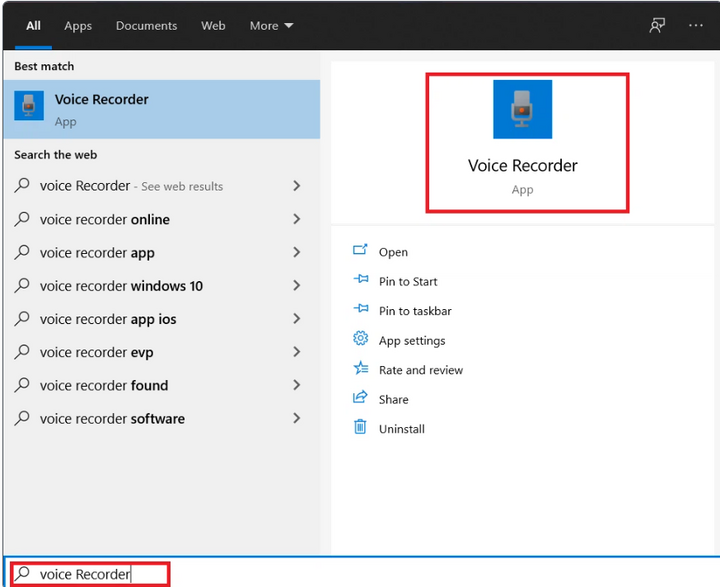Switch to the Documents tab
Screen dimensions: 720x587
146,26
